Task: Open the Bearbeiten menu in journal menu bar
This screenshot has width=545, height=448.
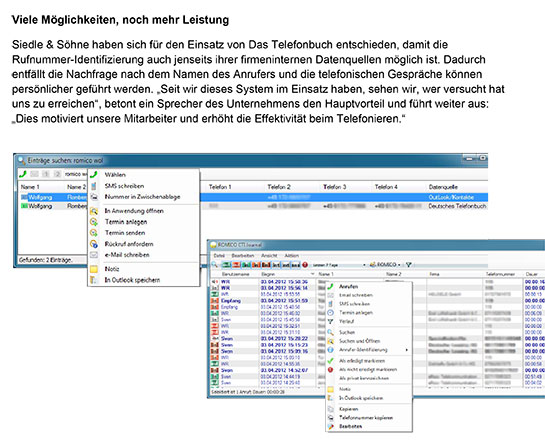Action: (243, 255)
